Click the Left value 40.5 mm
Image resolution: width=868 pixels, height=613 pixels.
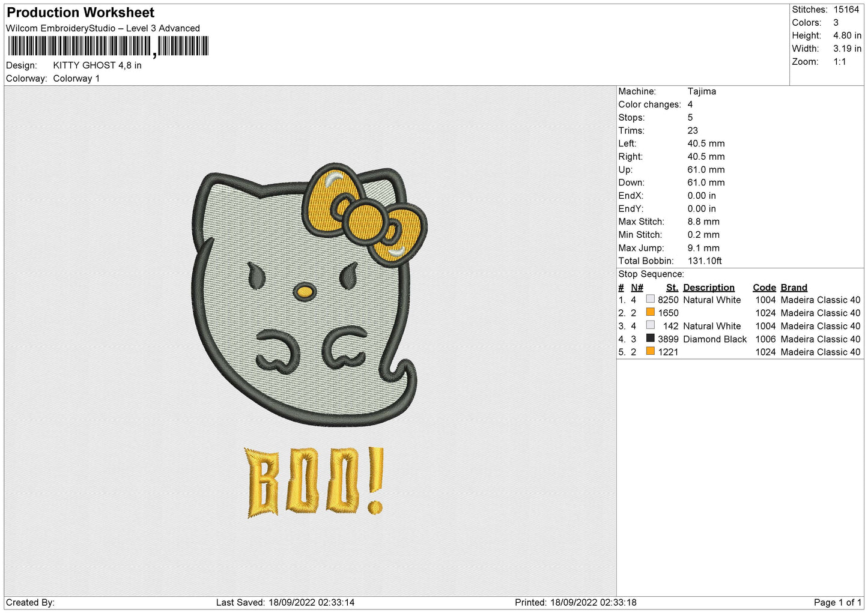pos(706,144)
